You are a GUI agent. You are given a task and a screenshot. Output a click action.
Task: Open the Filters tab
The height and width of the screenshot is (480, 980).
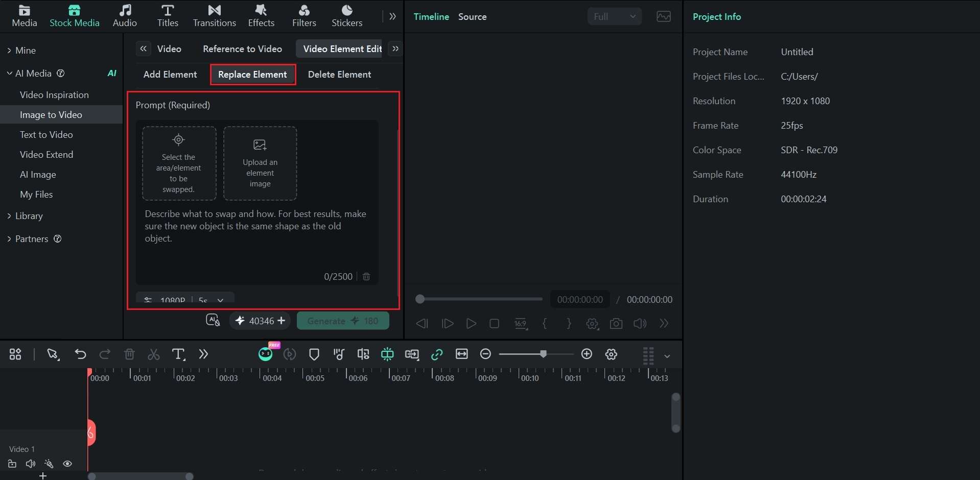click(304, 16)
